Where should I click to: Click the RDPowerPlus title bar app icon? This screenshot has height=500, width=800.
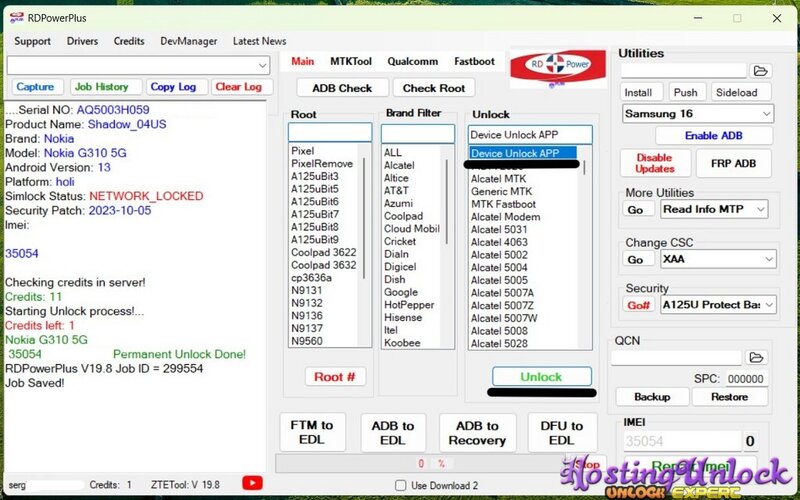tap(16, 18)
